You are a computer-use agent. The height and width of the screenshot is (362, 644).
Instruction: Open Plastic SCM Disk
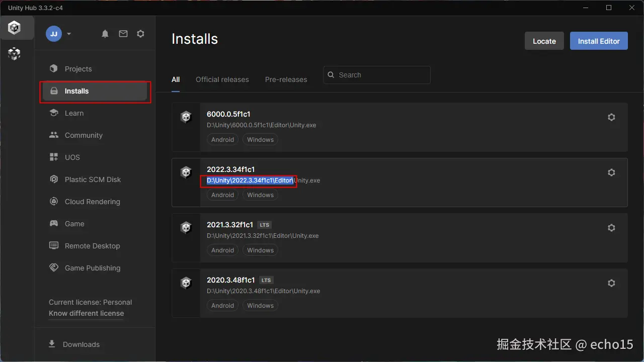(95, 179)
